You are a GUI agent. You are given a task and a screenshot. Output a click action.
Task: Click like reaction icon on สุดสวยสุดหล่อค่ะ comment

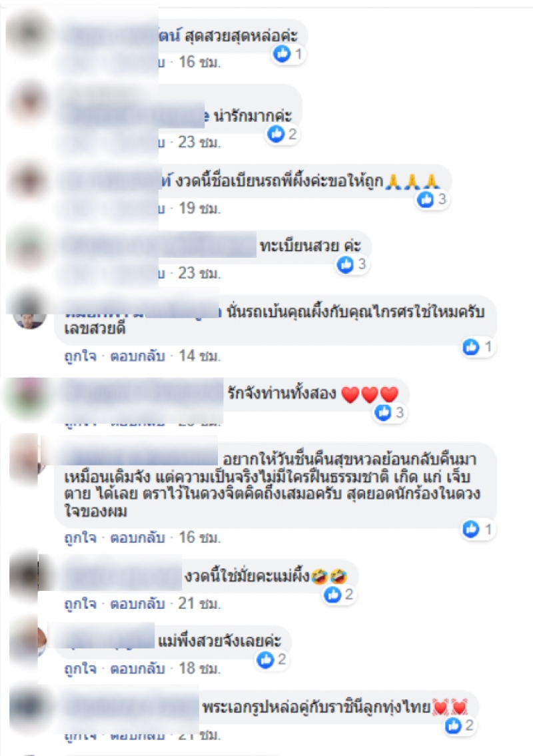(x=282, y=53)
